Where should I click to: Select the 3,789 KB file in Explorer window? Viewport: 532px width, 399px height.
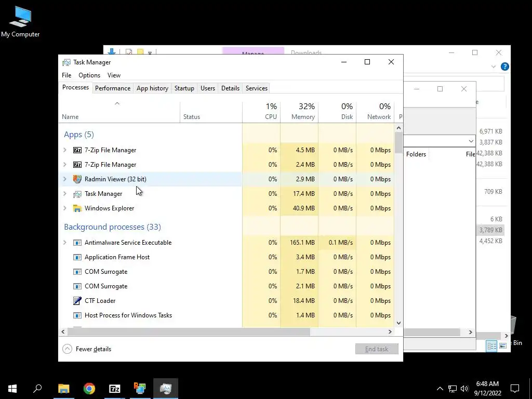click(x=490, y=230)
